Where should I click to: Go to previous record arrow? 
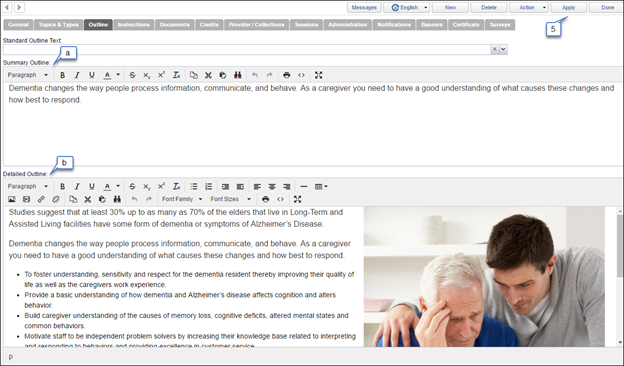point(7,7)
